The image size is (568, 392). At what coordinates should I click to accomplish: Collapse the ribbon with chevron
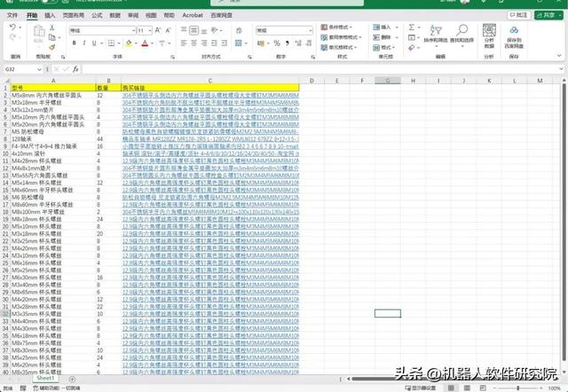[559, 56]
